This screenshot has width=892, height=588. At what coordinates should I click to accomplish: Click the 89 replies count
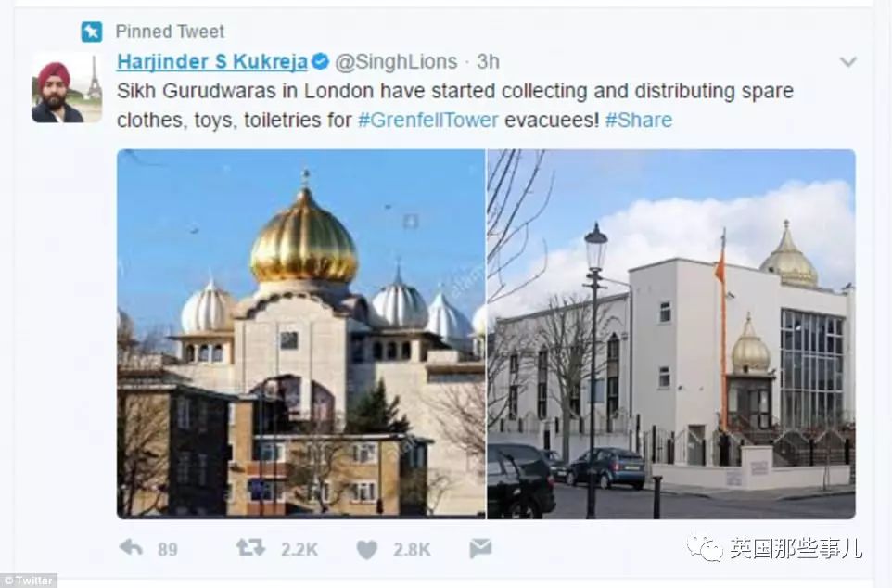168,549
